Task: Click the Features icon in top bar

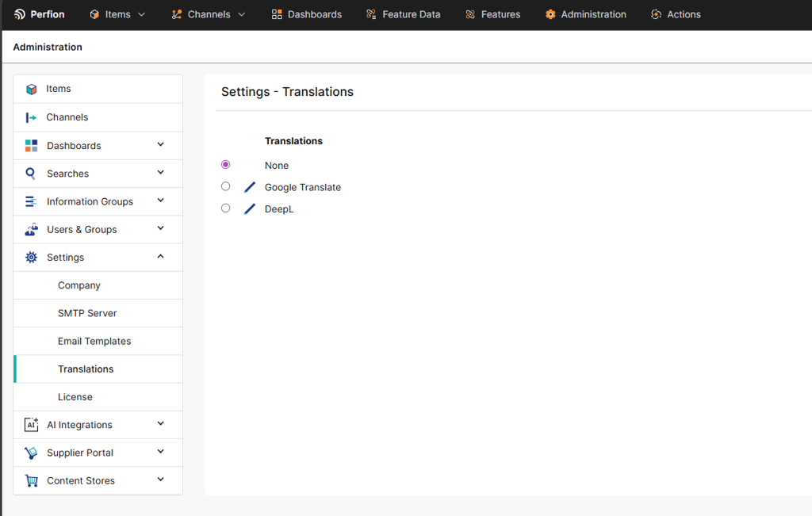Action: [x=470, y=14]
